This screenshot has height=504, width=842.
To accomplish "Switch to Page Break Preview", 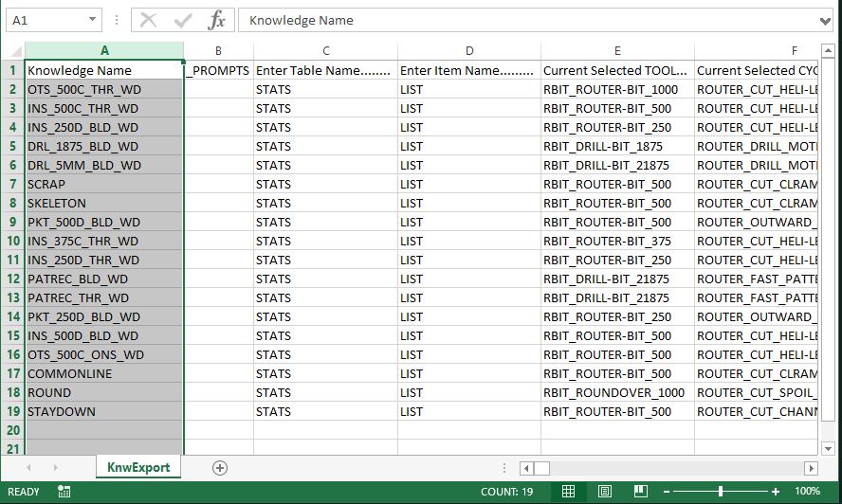I will [640, 492].
